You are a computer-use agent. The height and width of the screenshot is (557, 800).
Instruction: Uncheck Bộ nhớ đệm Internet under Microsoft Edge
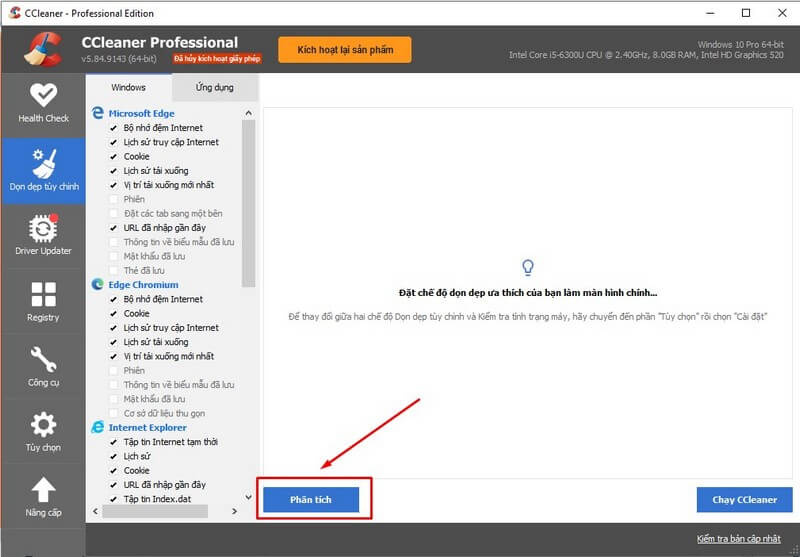113,128
